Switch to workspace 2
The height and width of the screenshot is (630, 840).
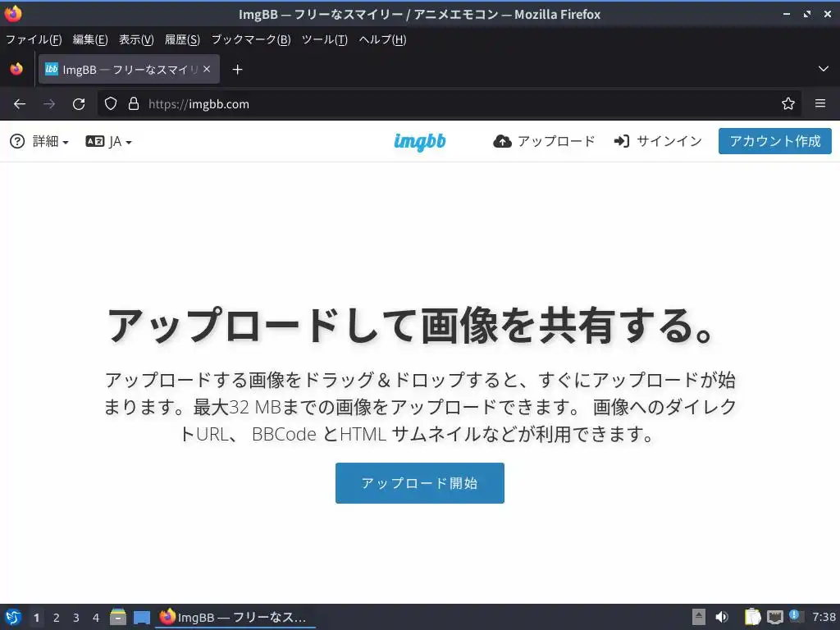57,618
